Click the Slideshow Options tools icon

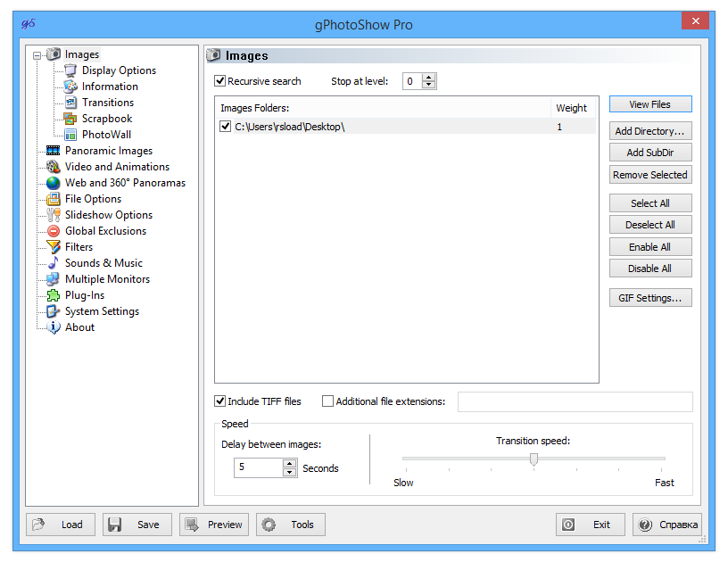pyautogui.click(x=54, y=215)
